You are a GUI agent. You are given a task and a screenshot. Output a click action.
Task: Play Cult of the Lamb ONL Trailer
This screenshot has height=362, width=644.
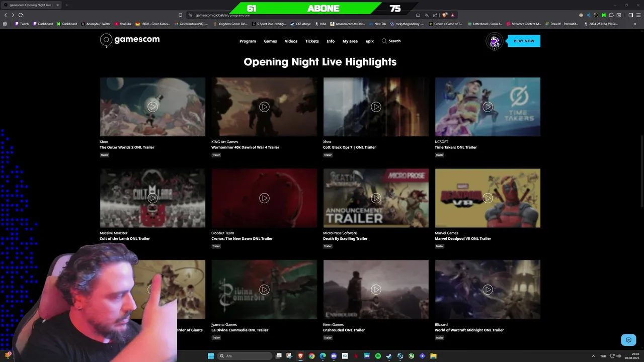152,198
